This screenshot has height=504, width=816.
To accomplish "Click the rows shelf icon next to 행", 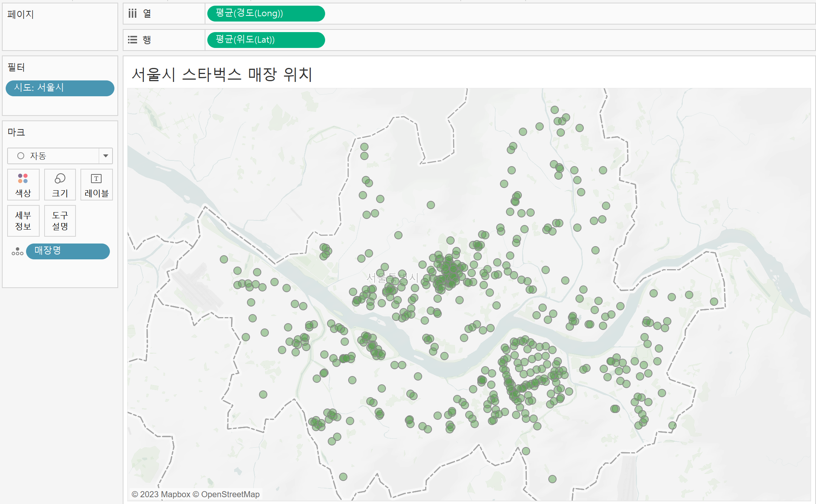I will click(x=133, y=40).
